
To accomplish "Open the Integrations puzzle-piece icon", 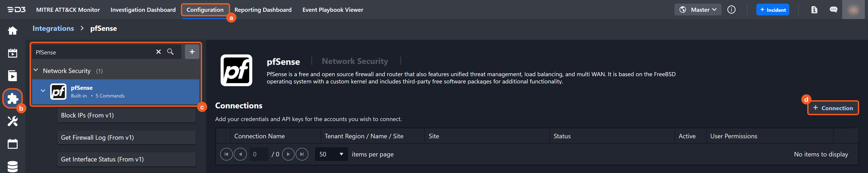I will click(x=12, y=98).
